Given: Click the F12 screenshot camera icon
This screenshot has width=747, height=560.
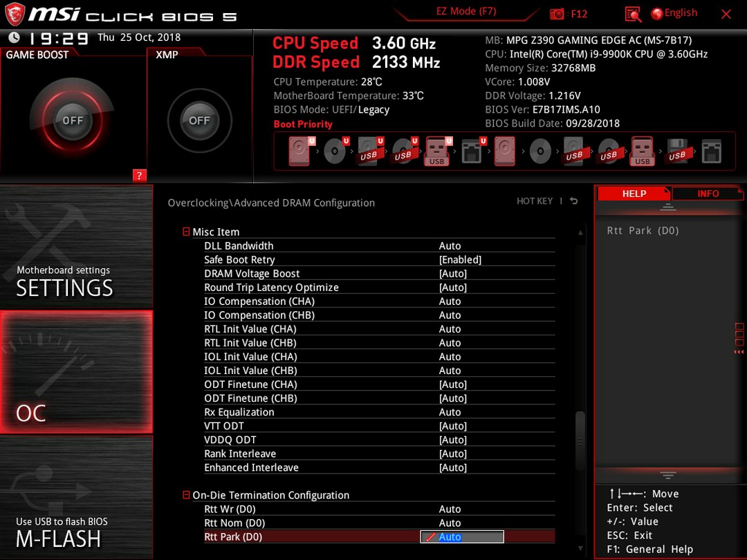Looking at the screenshot, I should click(556, 14).
